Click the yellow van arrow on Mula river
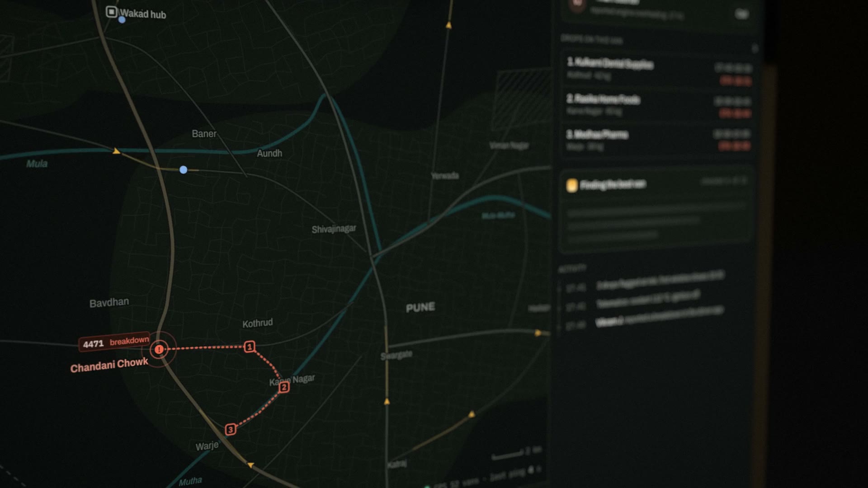This screenshot has width=868, height=488. click(116, 151)
